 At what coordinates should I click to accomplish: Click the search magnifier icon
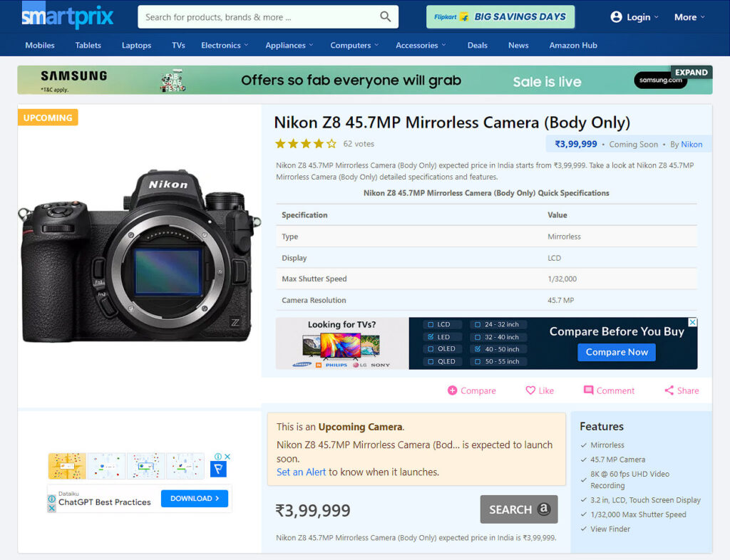pyautogui.click(x=386, y=17)
